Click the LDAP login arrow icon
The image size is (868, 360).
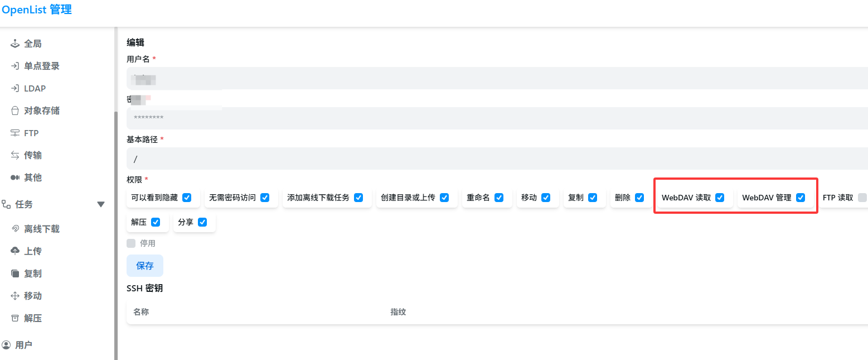coord(15,88)
